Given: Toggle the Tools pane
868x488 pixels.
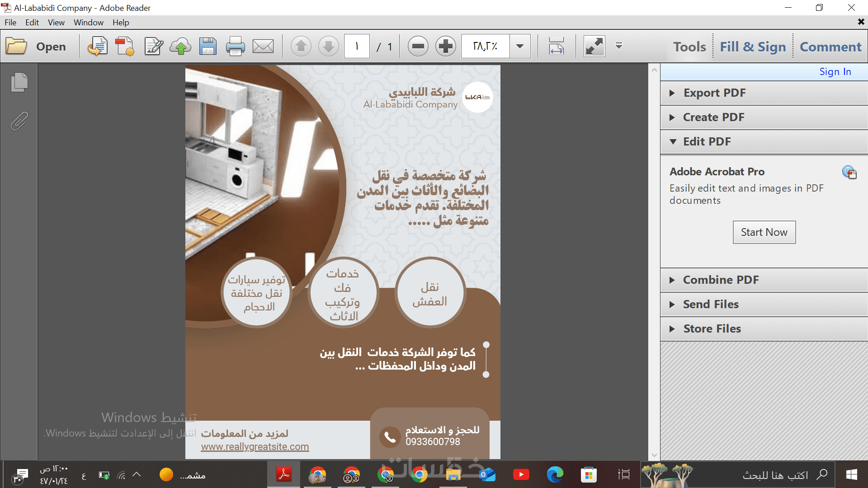Looking at the screenshot, I should 689,47.
